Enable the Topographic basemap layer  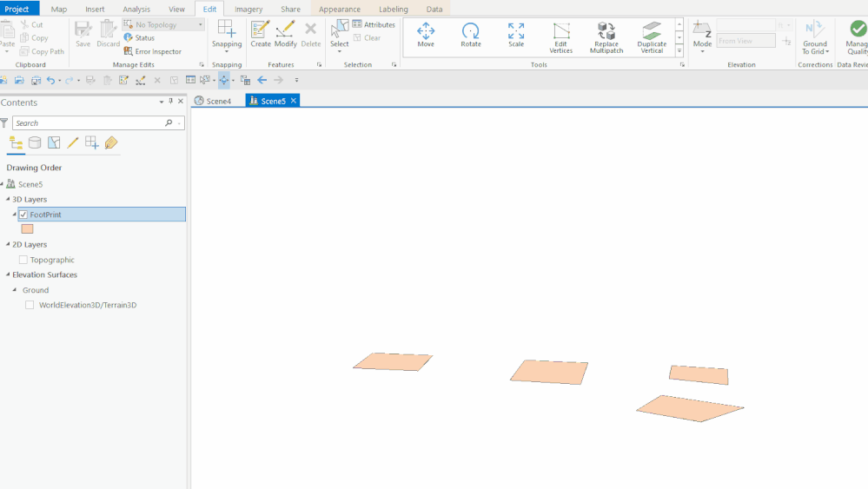[x=23, y=260]
